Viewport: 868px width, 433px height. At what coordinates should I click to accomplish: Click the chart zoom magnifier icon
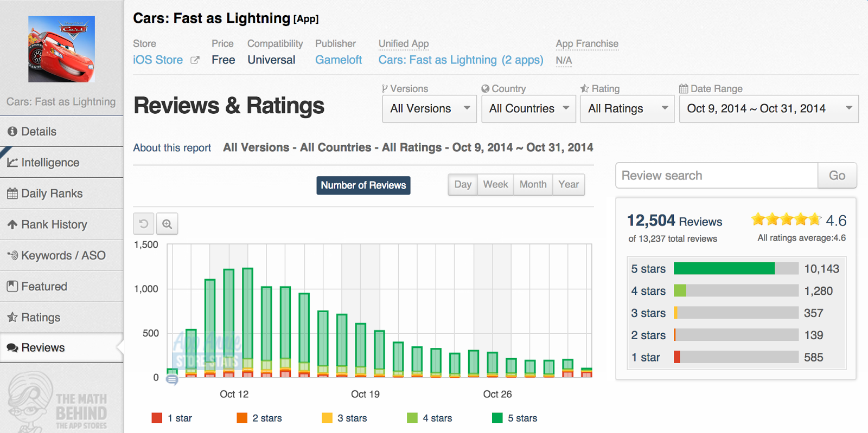(167, 224)
